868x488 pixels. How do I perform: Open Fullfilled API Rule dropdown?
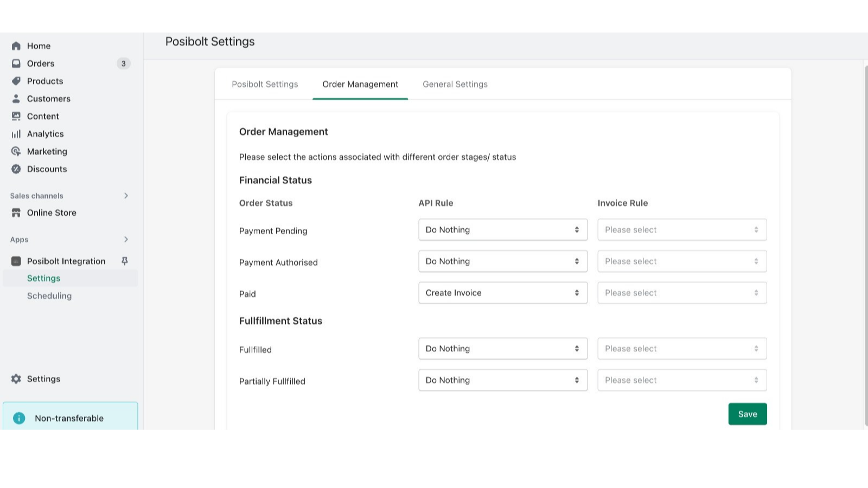coord(503,349)
